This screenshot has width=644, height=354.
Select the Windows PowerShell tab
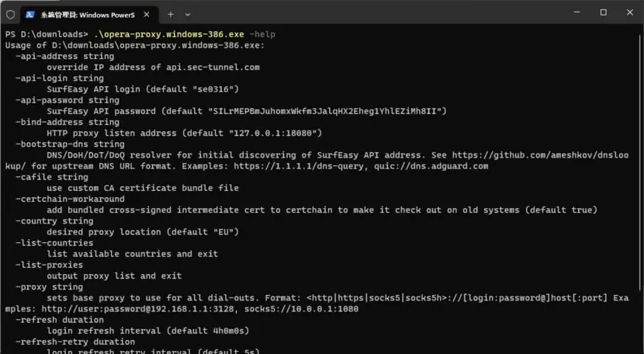(x=89, y=15)
